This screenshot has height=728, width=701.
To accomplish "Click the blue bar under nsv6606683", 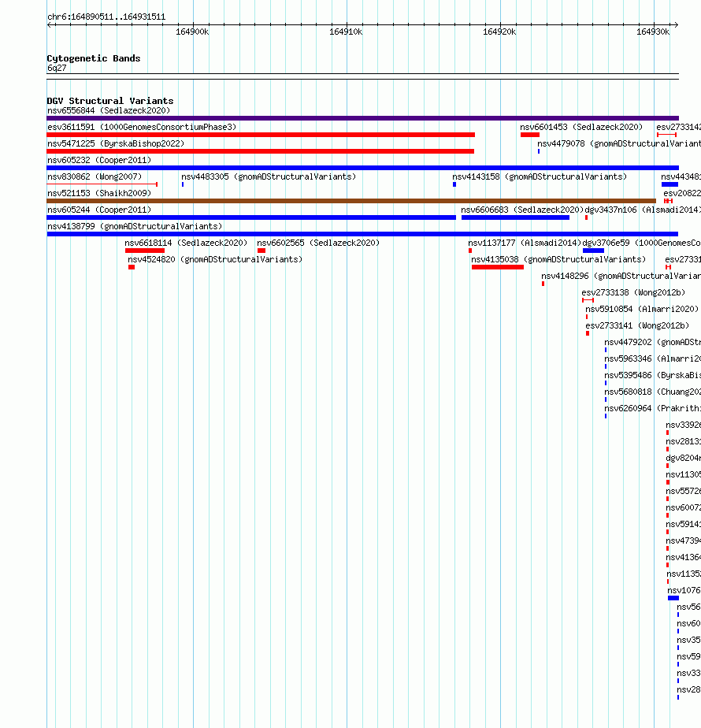I will (515, 217).
